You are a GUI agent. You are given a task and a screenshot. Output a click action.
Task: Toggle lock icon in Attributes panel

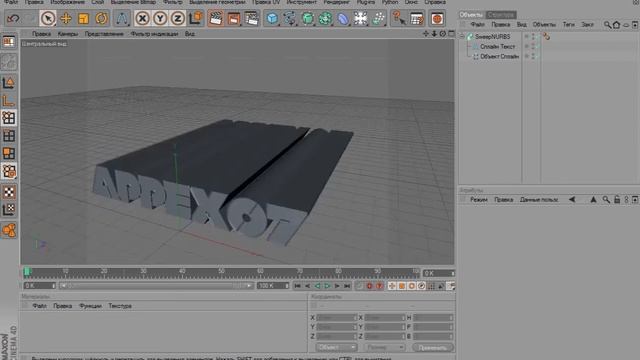[617, 200]
